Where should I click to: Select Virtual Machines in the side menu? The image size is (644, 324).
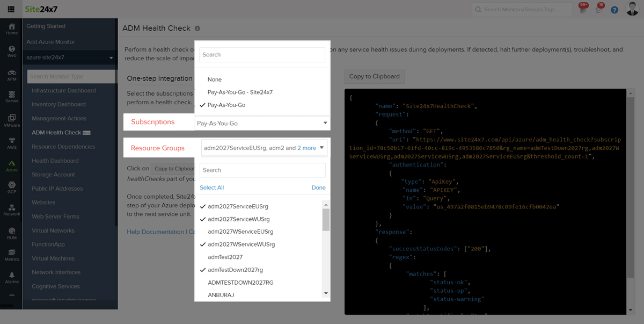pos(53,258)
